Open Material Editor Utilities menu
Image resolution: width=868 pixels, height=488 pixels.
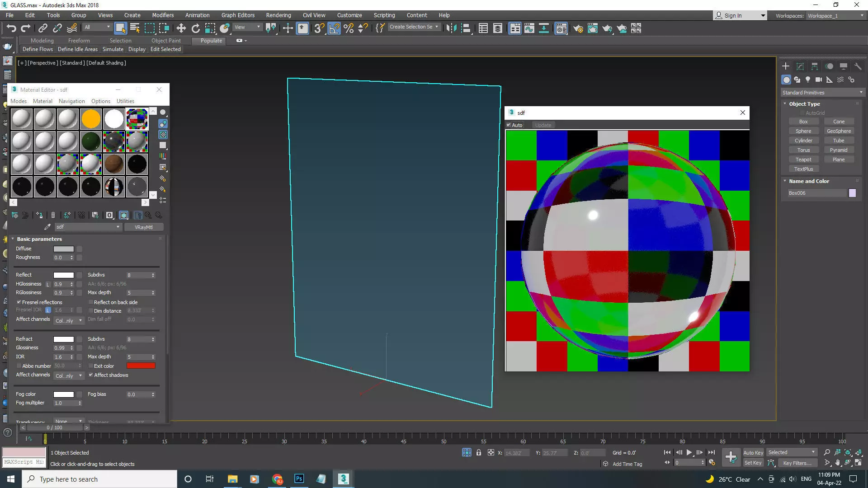(x=125, y=101)
